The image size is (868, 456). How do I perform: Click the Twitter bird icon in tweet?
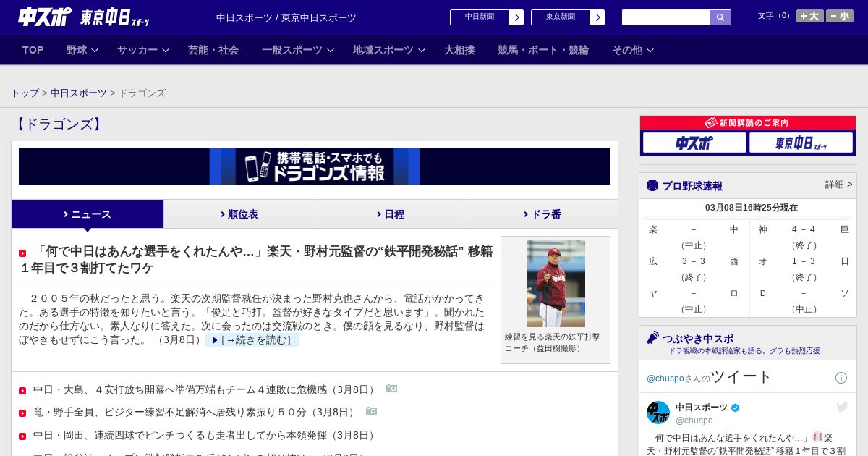tap(842, 407)
